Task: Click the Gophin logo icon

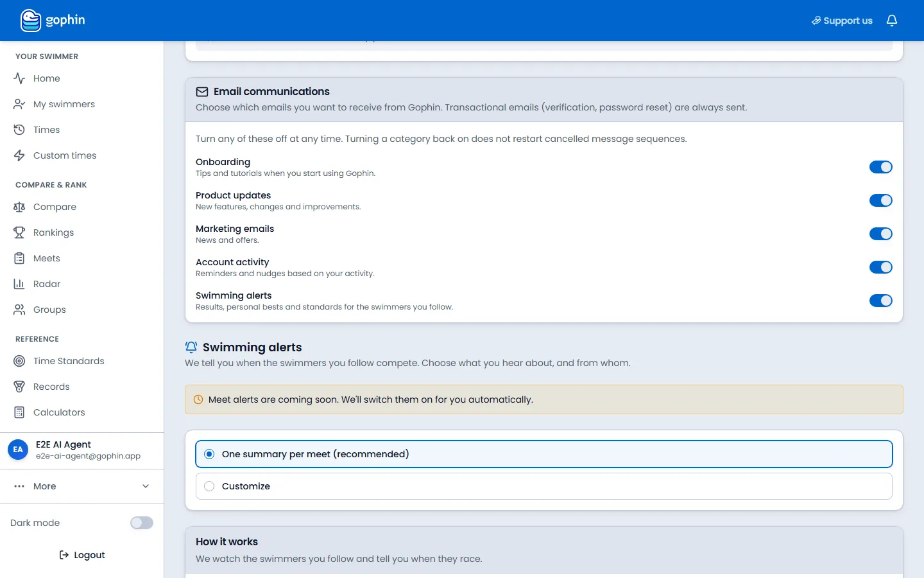Action: click(31, 21)
